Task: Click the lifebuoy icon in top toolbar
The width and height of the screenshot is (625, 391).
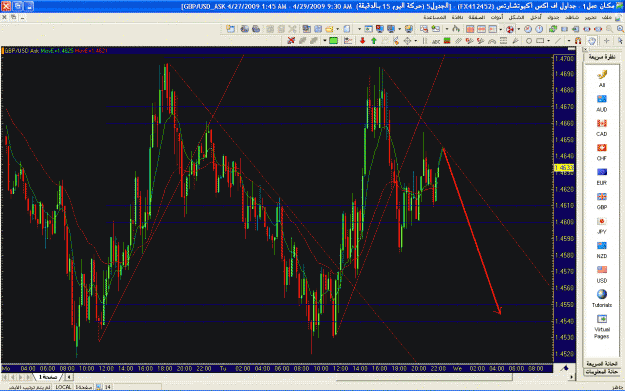Action: coord(510,29)
